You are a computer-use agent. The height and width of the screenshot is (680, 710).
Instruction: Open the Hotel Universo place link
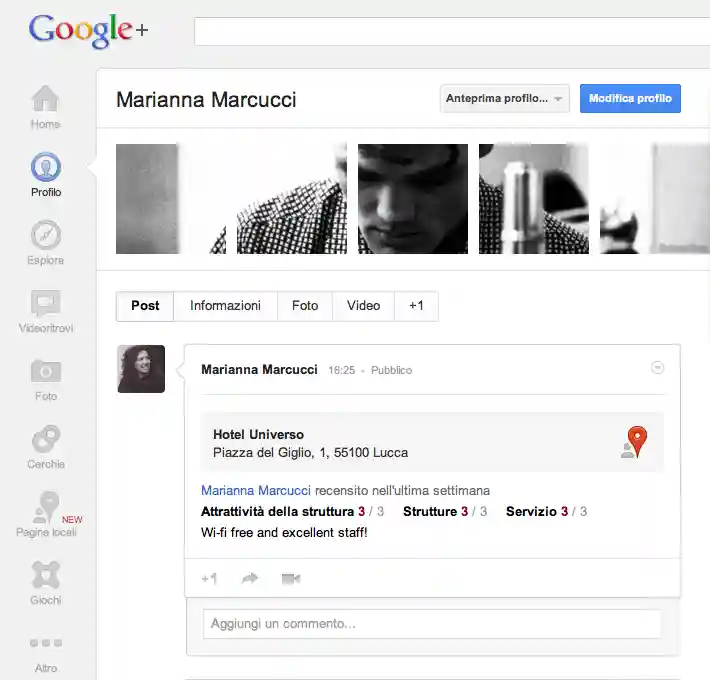coord(258,435)
